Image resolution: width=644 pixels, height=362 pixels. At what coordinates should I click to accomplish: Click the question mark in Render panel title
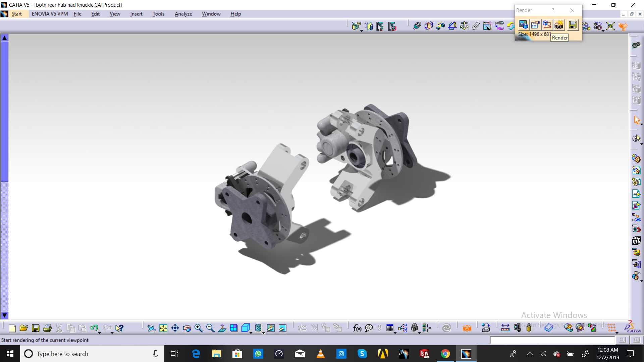[x=553, y=10]
